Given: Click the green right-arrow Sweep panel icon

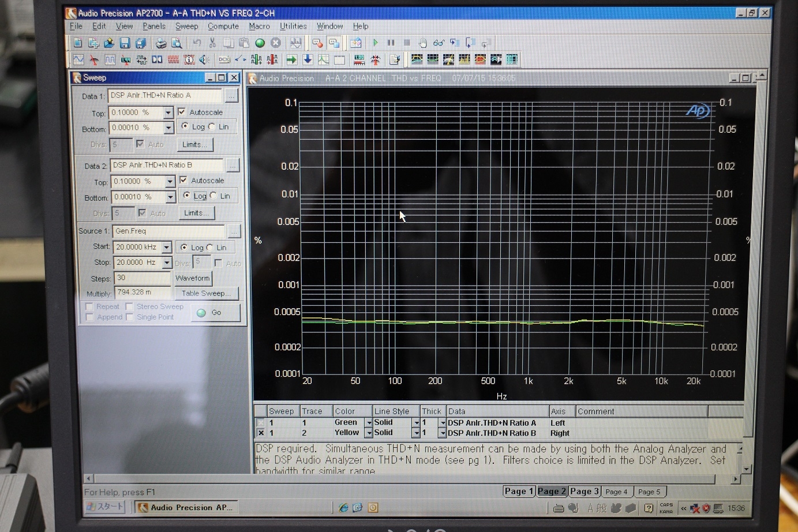Looking at the screenshot, I should (291, 59).
